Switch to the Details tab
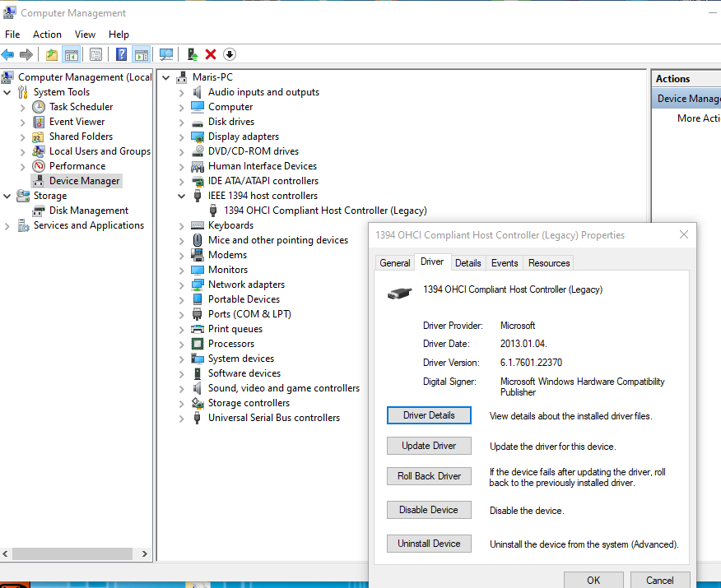Image resolution: width=721 pixels, height=588 pixels. (467, 263)
